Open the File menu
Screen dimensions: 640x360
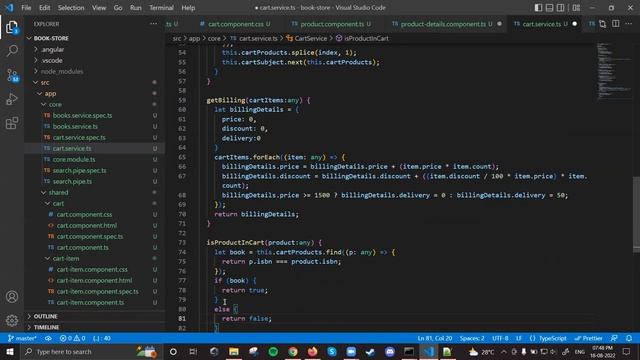(x=27, y=8)
